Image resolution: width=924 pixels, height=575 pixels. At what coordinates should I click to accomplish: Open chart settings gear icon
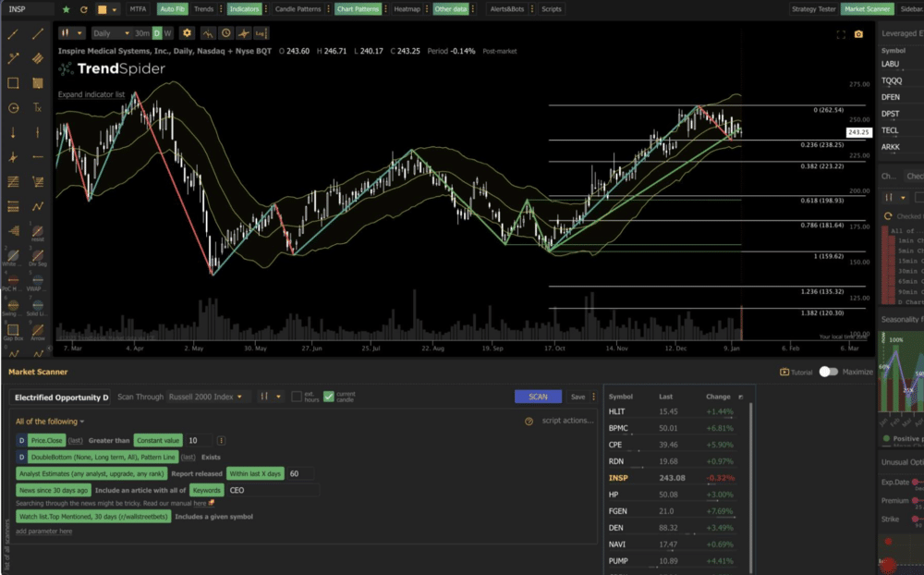pyautogui.click(x=187, y=33)
